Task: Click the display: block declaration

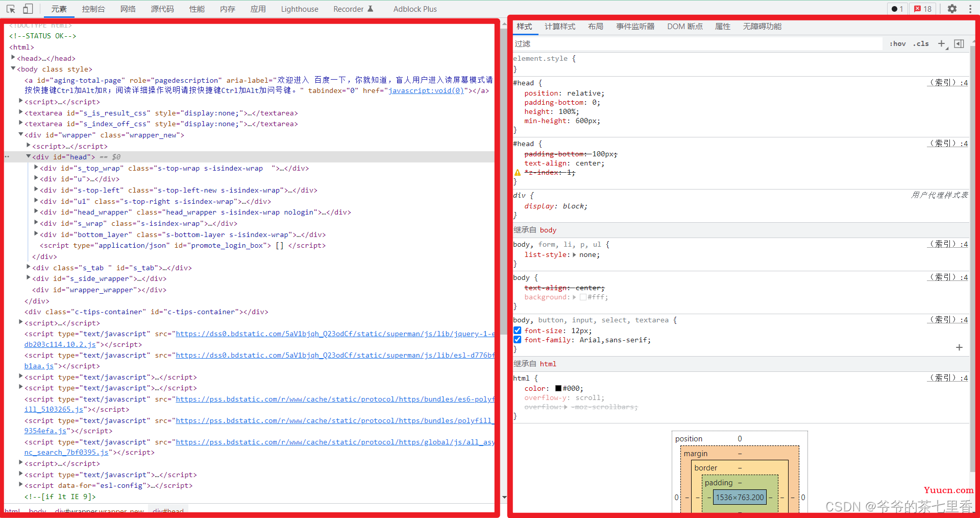Action: click(x=556, y=206)
